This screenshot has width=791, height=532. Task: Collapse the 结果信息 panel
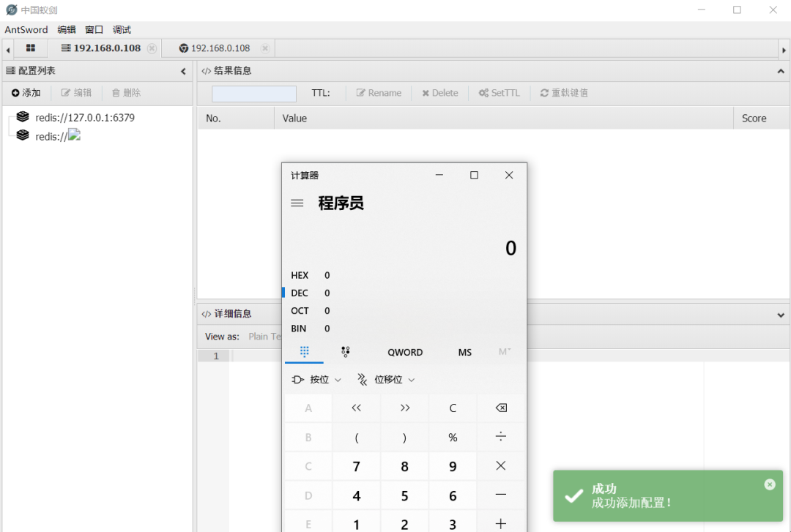coord(781,72)
